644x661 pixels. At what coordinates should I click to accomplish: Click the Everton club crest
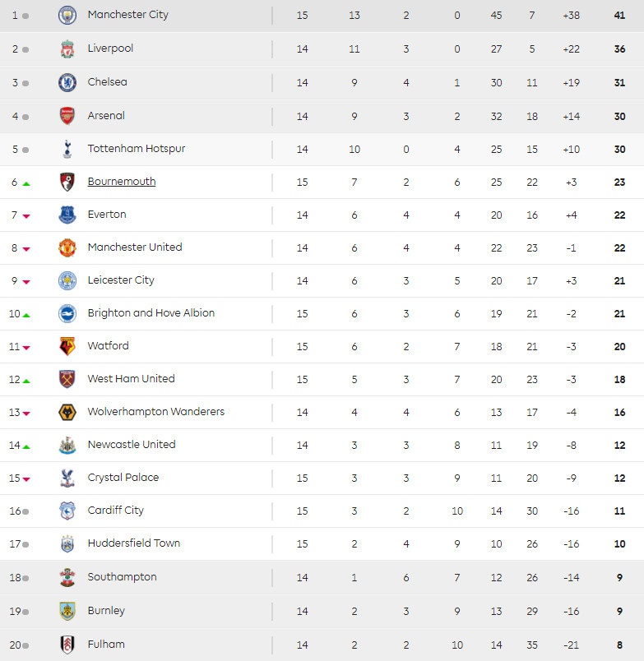pyautogui.click(x=67, y=215)
